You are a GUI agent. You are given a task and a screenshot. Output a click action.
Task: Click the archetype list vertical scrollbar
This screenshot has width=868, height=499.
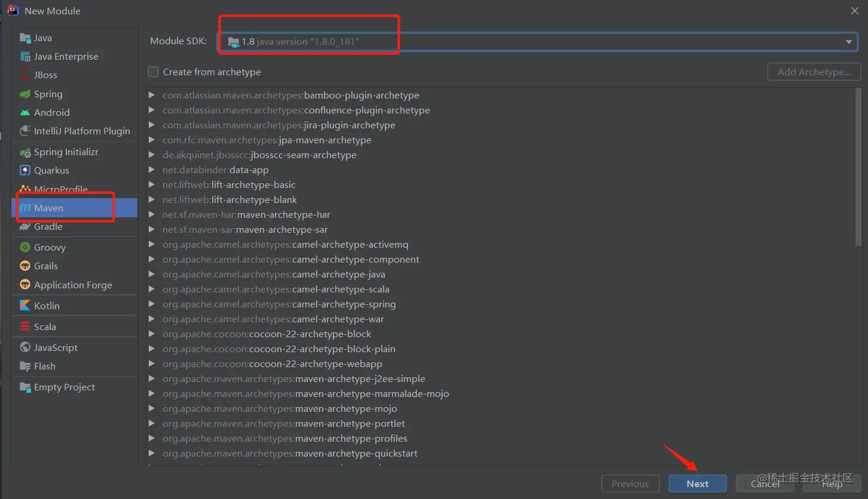pos(858,167)
